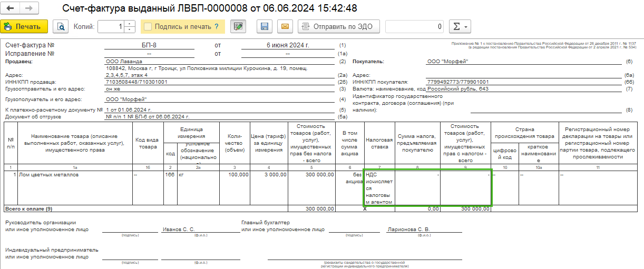Go back with the left arrow button
The width and height of the screenshot is (644, 269).
click(11, 8)
